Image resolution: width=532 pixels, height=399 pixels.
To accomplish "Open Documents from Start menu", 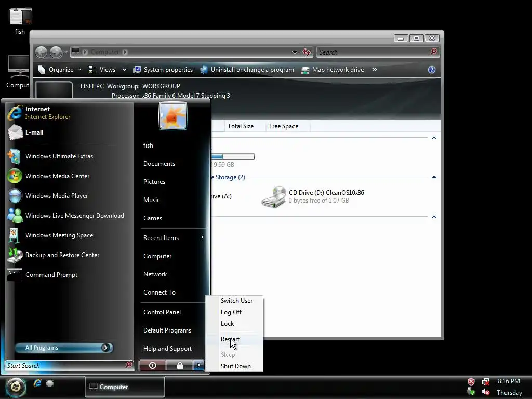I will click(x=159, y=164).
